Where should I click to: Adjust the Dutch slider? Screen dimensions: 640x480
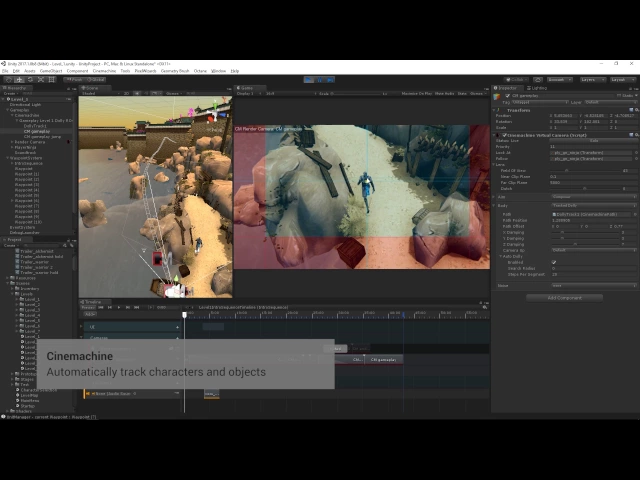point(584,189)
